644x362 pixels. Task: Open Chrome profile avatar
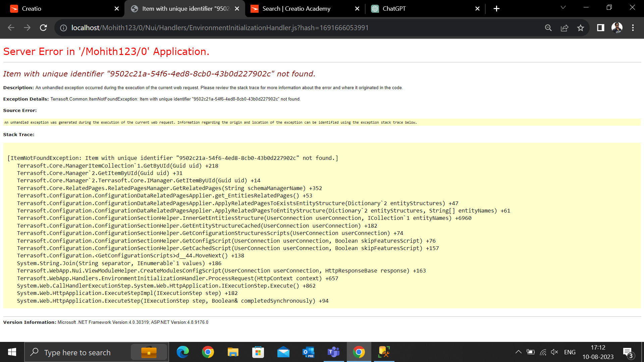[617, 28]
